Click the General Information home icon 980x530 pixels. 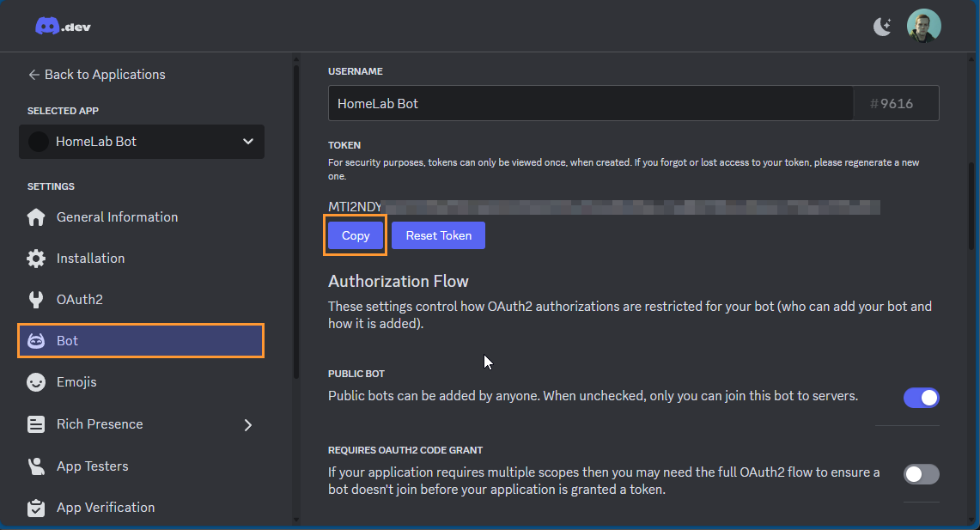pyautogui.click(x=36, y=217)
